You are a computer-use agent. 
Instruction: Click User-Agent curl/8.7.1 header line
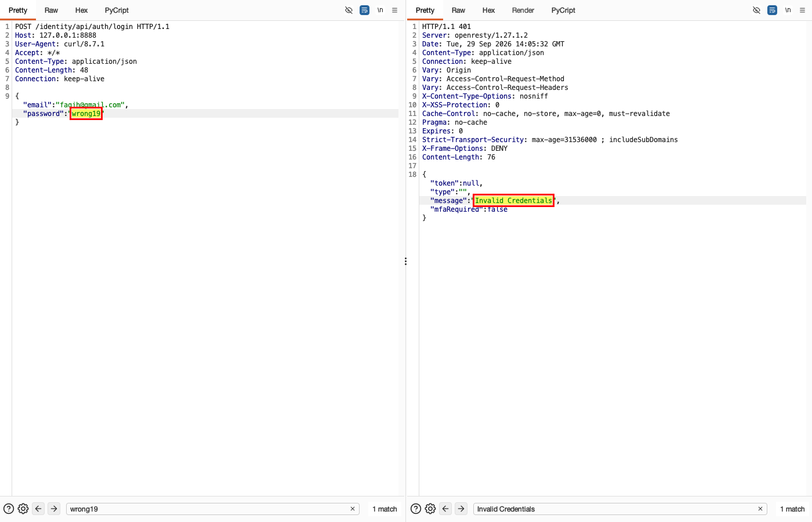(x=60, y=44)
